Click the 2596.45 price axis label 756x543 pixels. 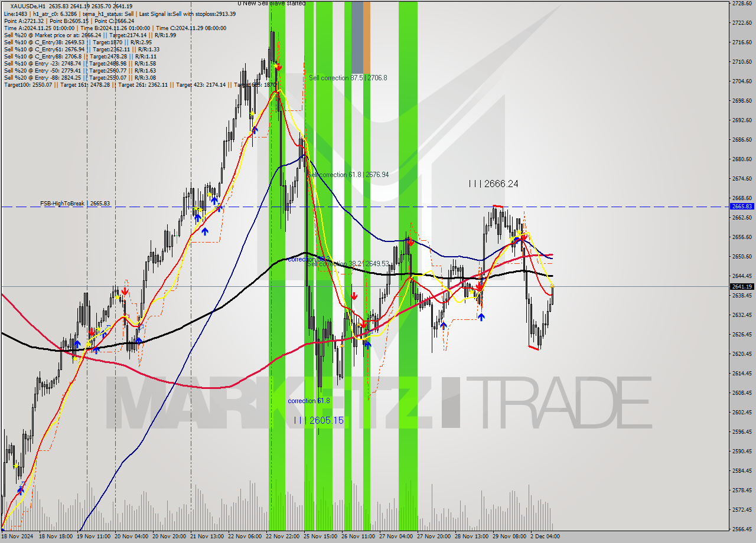[742, 431]
